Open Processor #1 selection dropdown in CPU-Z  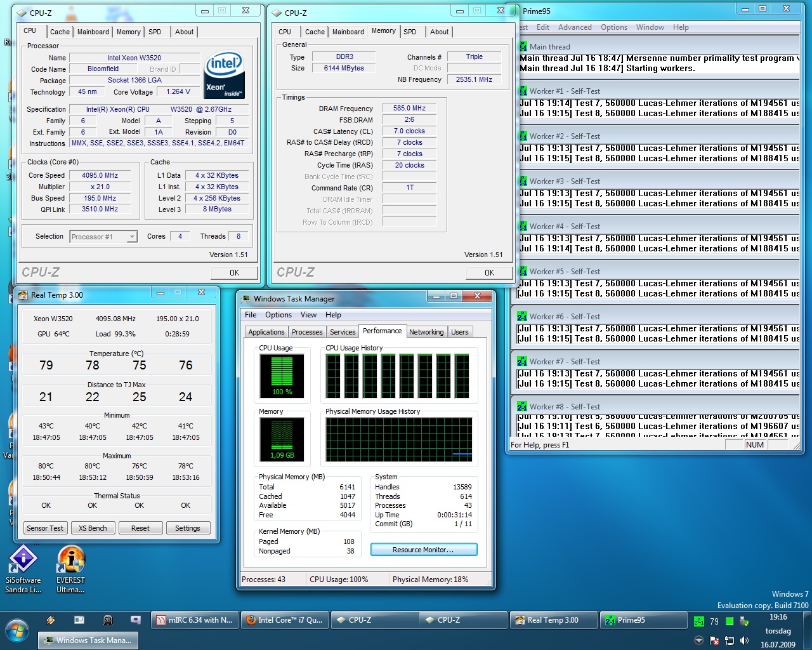click(x=103, y=237)
